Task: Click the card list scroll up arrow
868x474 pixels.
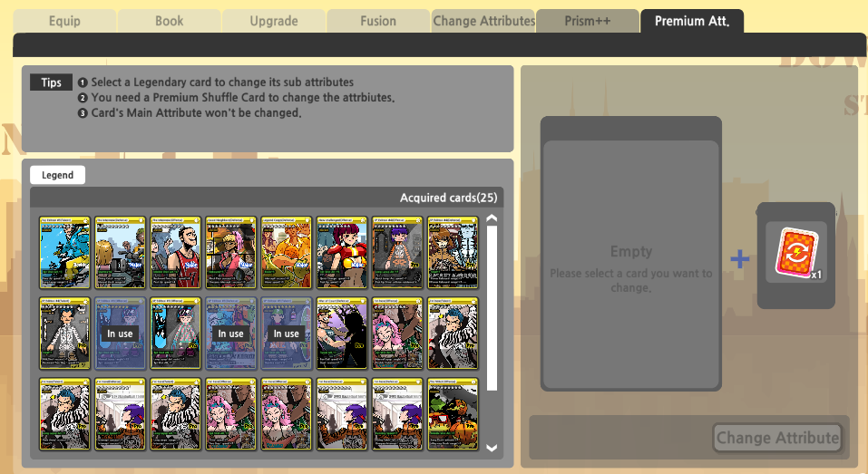Action: click(492, 218)
